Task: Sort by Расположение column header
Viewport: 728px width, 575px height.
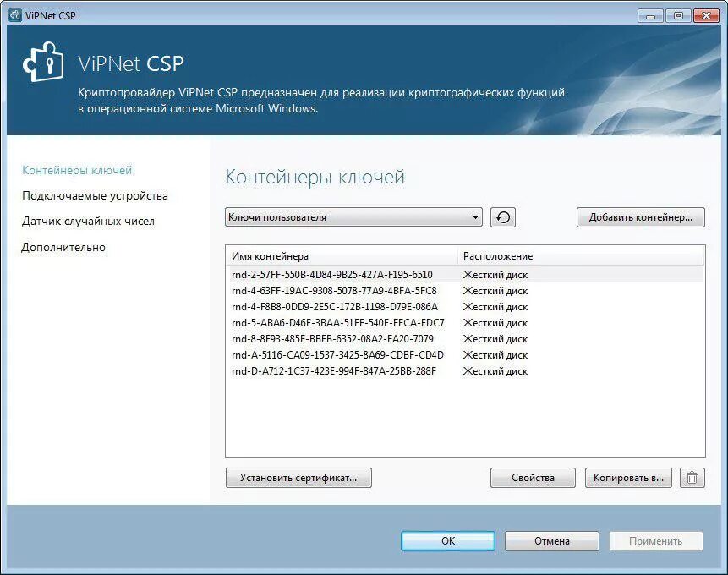Action: tap(581, 256)
